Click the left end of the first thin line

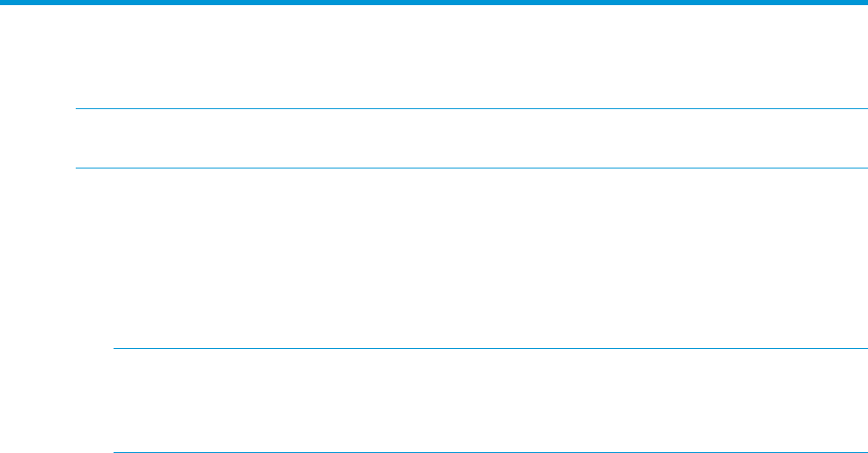tap(78, 109)
